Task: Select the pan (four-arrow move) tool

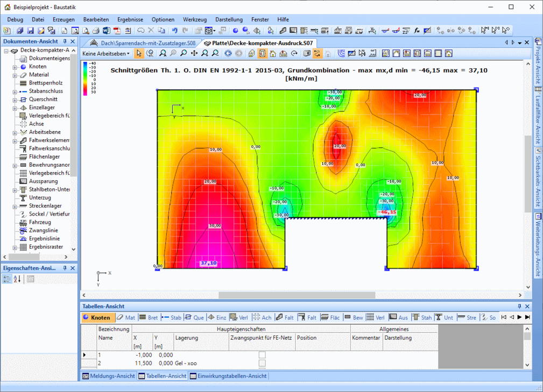Action: [x=194, y=53]
